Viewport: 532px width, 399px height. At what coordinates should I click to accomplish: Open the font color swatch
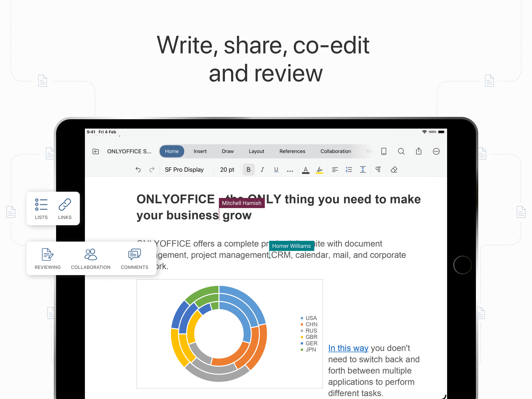306,169
